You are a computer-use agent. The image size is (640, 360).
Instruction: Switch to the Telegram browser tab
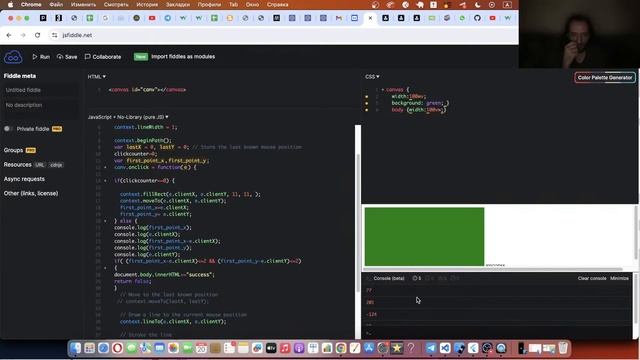click(x=167, y=18)
